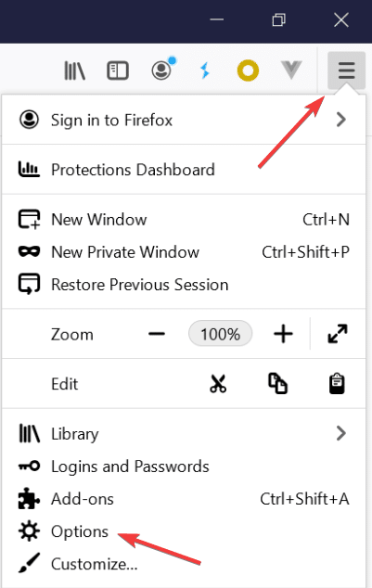Expand Sign in to Firefox submenu
Viewport: 372px width, 588px height.
[x=184, y=120]
